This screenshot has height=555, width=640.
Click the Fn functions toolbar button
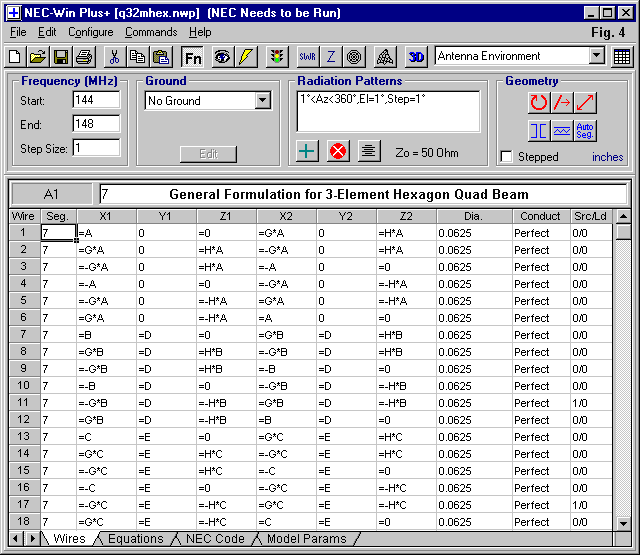click(192, 57)
